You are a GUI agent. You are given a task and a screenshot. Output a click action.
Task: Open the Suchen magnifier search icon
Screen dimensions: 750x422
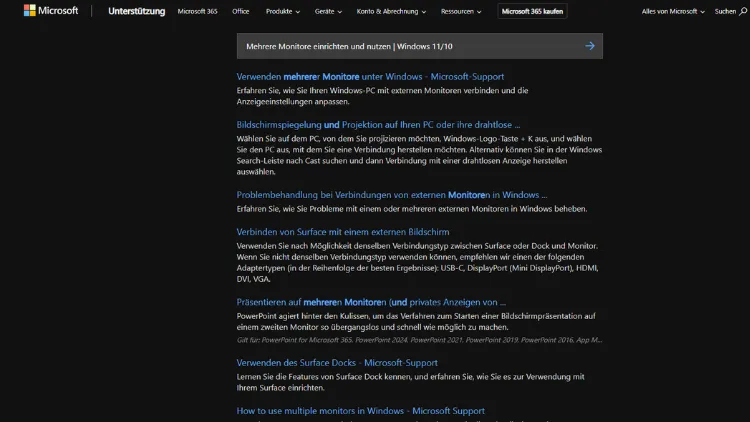point(743,11)
